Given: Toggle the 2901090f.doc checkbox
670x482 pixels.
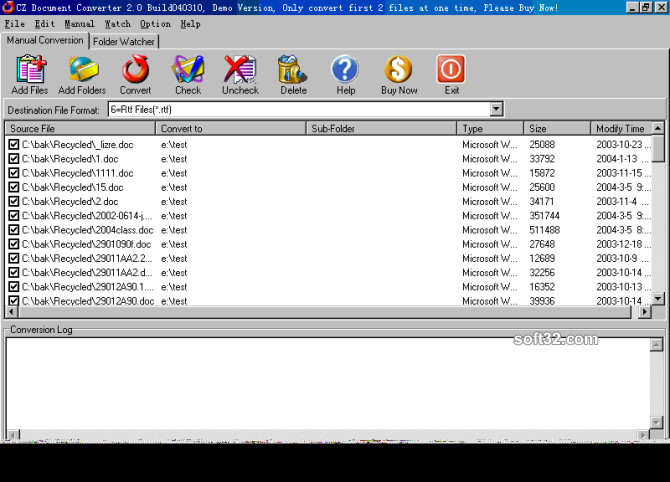Looking at the screenshot, I should tap(14, 244).
